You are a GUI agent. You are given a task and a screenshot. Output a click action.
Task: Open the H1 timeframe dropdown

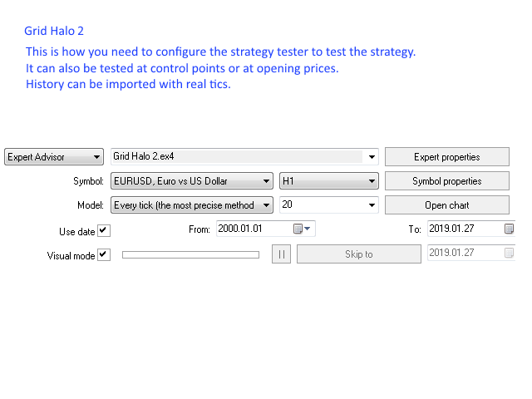(329, 181)
